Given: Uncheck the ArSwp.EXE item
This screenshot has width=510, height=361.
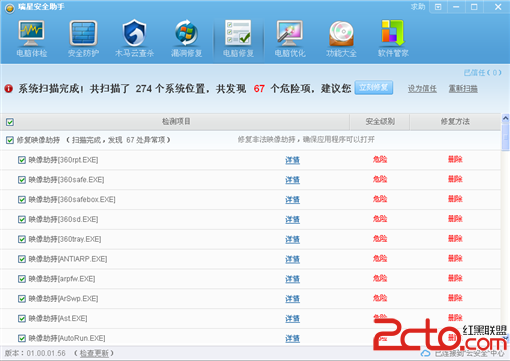Looking at the screenshot, I should (x=22, y=299).
